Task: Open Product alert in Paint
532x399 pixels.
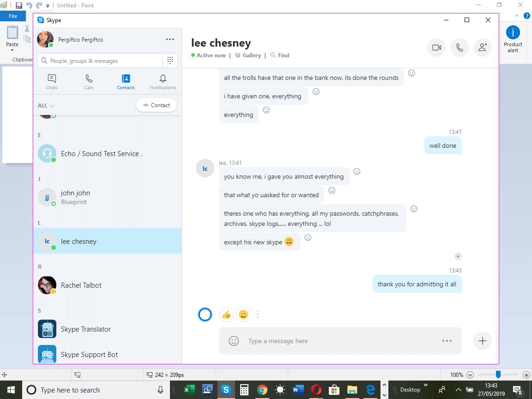Action: tap(513, 39)
